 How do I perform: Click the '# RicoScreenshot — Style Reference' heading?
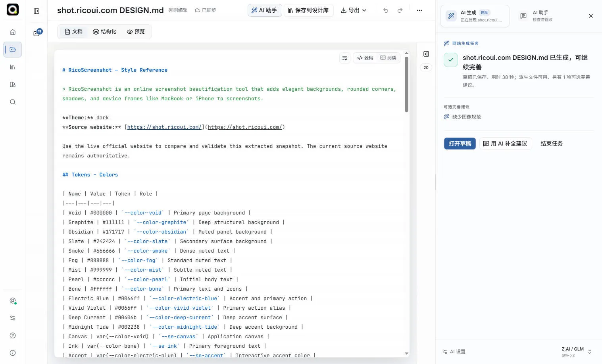pos(115,70)
